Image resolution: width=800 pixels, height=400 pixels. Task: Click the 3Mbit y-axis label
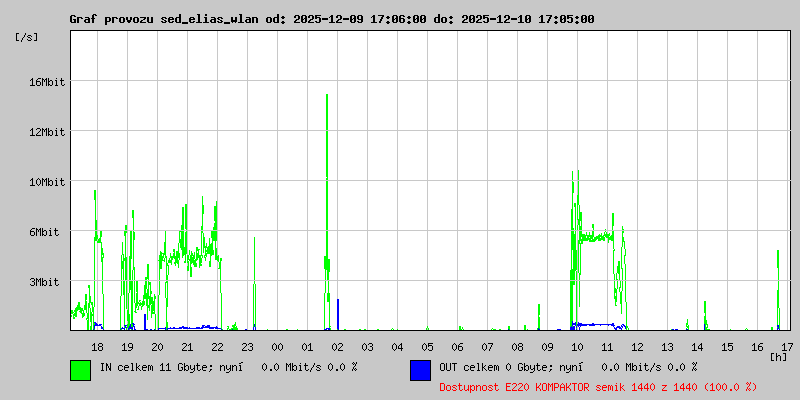[x=43, y=282]
